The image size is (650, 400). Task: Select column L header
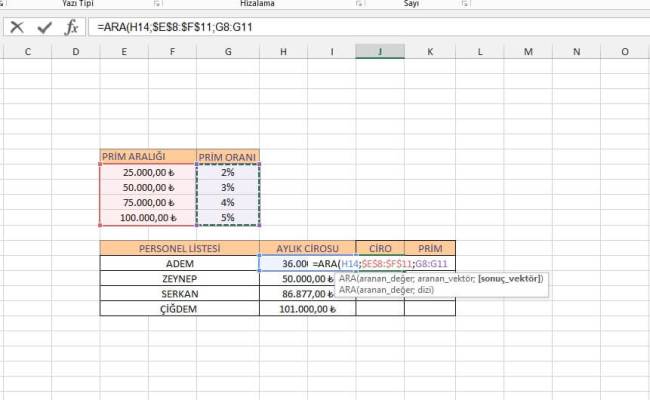480,52
